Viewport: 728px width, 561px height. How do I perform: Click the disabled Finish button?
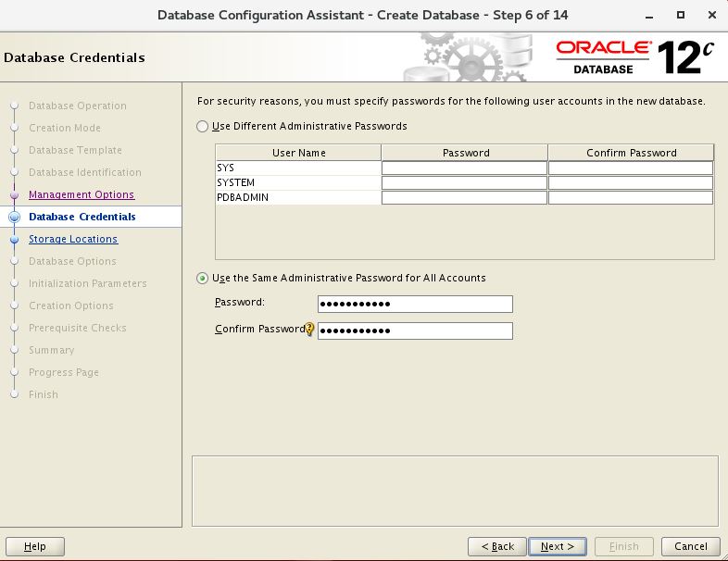[624, 546]
